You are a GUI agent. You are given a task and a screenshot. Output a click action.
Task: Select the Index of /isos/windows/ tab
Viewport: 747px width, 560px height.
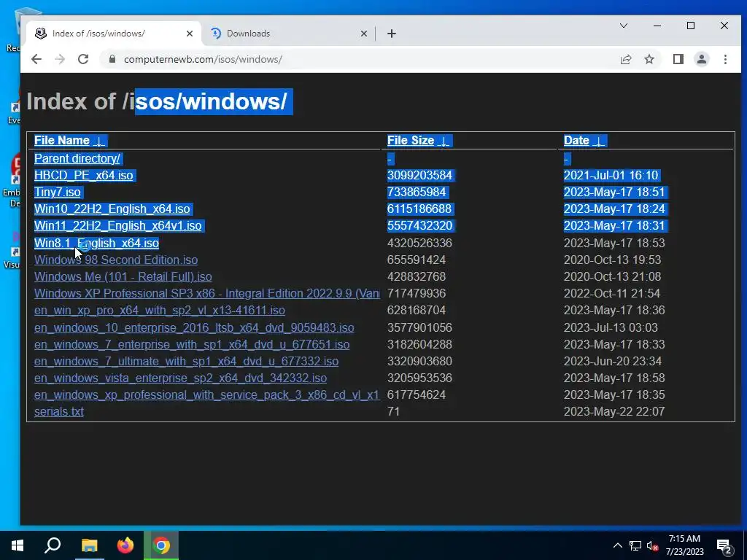point(114,34)
